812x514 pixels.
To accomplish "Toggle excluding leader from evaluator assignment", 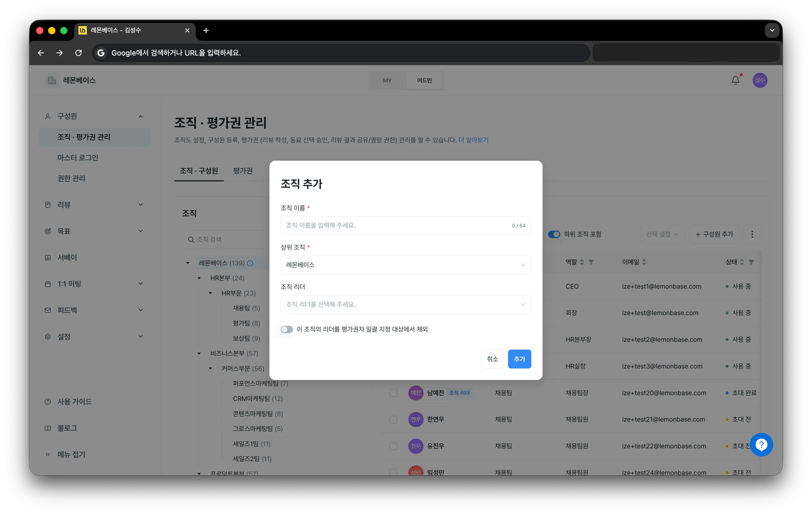I will [x=287, y=329].
